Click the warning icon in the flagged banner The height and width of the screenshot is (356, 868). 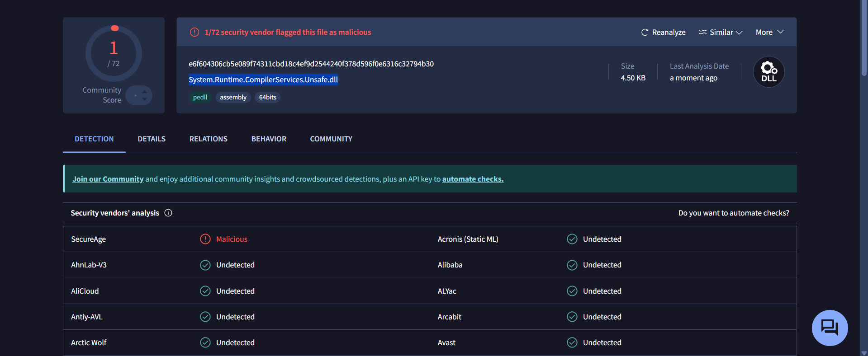coord(194,32)
